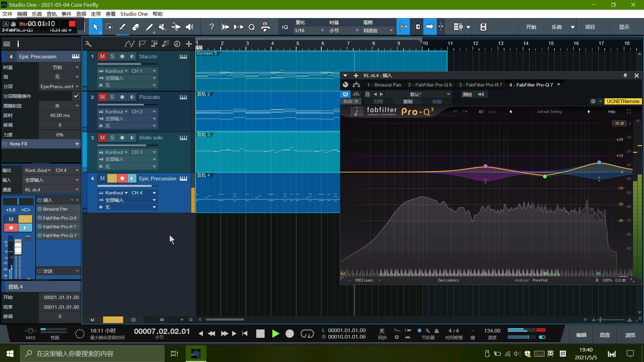644x362 pixels.
Task: Toggle the 分层跟随事件 checkbox
Action: [76, 96]
